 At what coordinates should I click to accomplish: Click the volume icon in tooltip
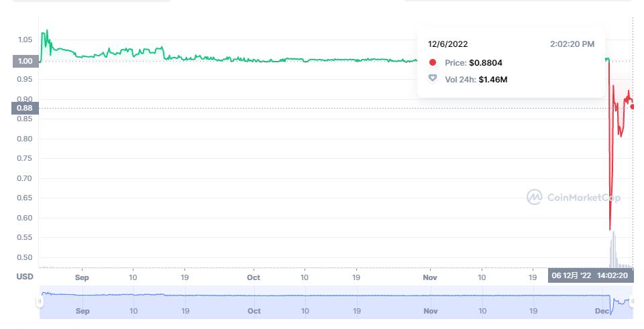[433, 79]
